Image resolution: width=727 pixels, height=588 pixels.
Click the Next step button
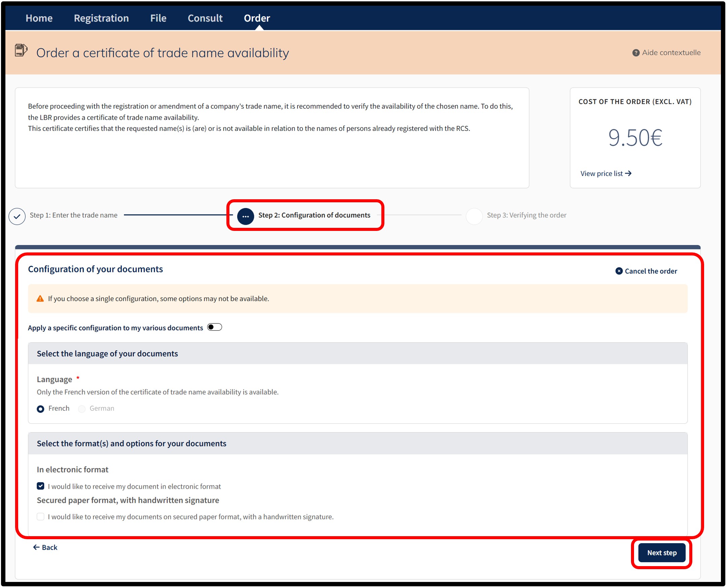[x=662, y=553]
